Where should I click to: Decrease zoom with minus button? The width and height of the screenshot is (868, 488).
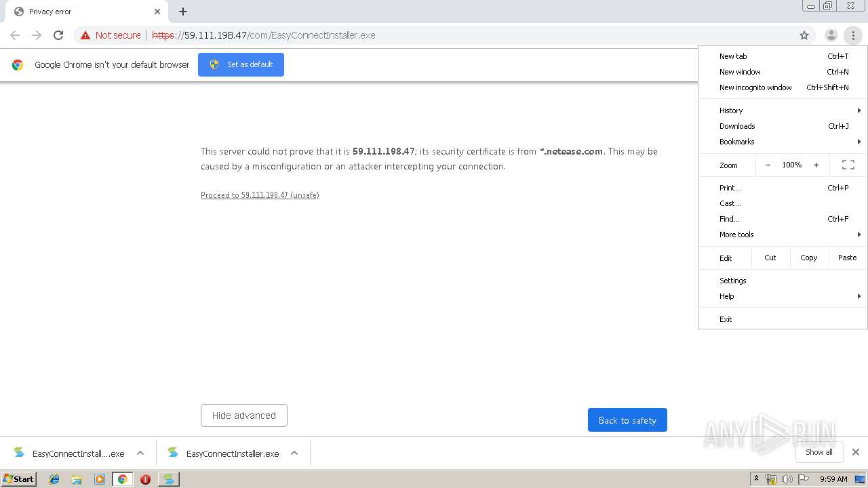(768, 165)
